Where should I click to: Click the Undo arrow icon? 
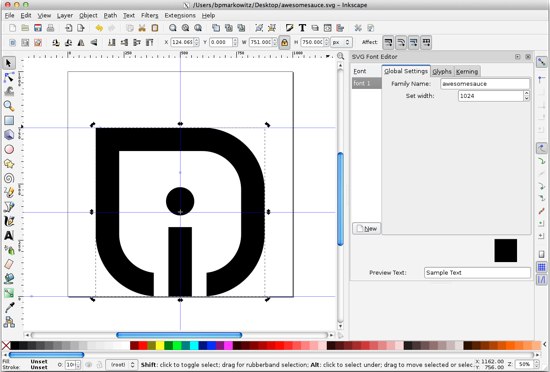tap(99, 28)
